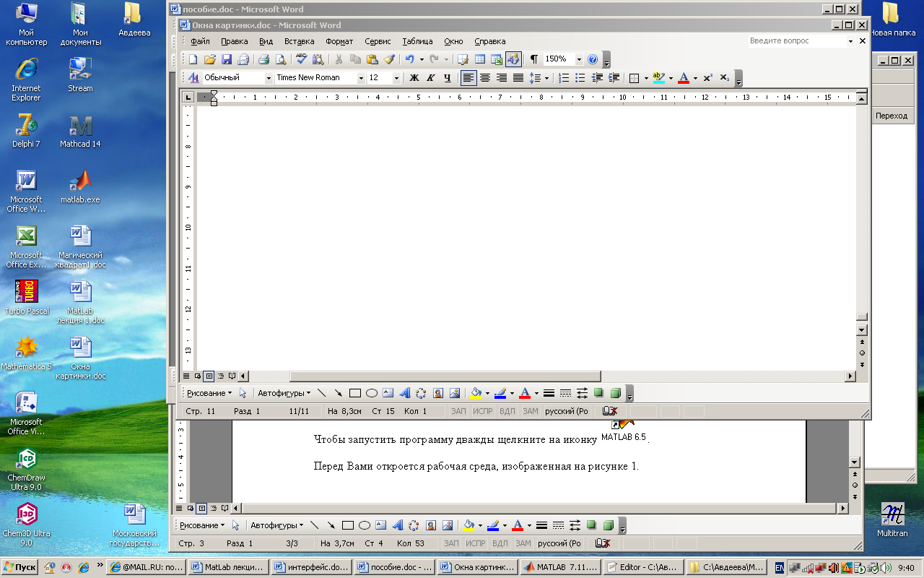This screenshot has height=578, width=924.
Task: Open the Формат menu
Action: 339,41
